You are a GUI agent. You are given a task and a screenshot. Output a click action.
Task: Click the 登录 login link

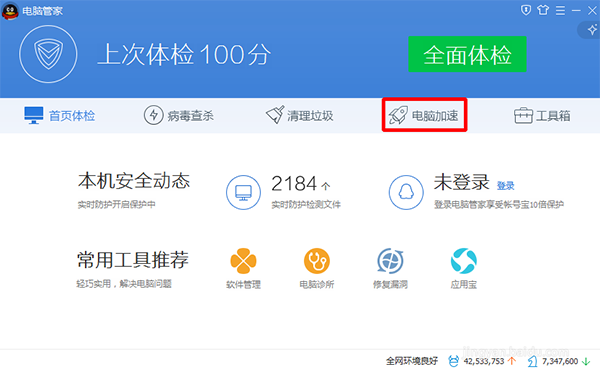click(x=505, y=186)
